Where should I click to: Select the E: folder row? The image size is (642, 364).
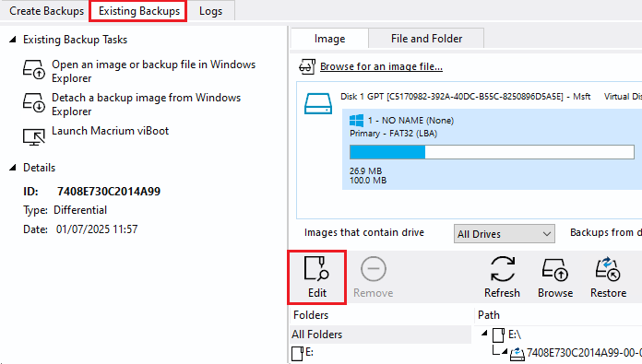(x=381, y=353)
